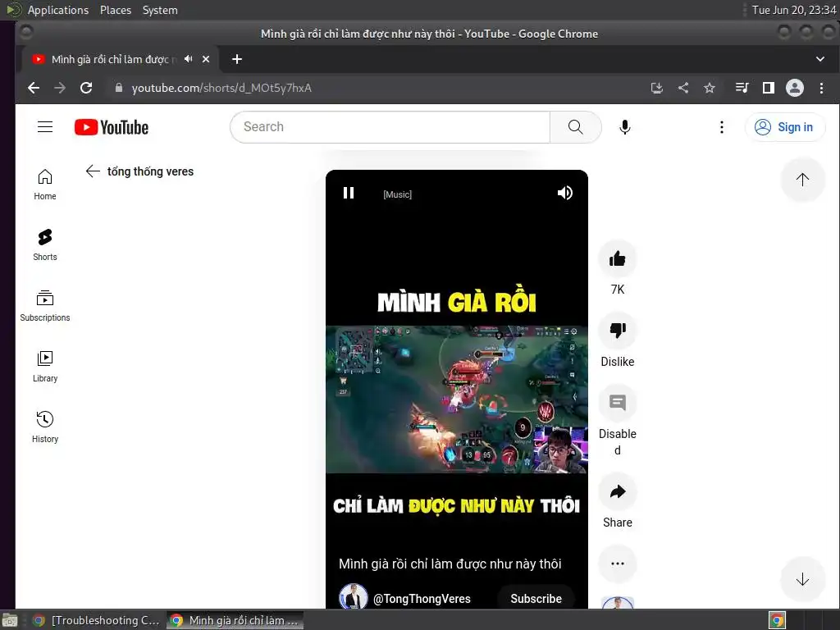This screenshot has width=840, height=630.
Task: Bookmark this tab with star icon
Action: point(710,88)
